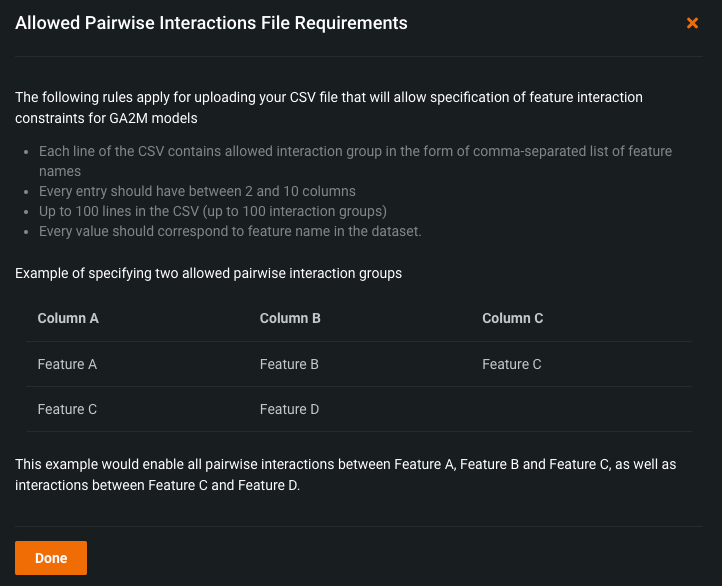Click the 'Example of specifying' heading text
The height and width of the screenshot is (586, 722).
[x=208, y=273]
